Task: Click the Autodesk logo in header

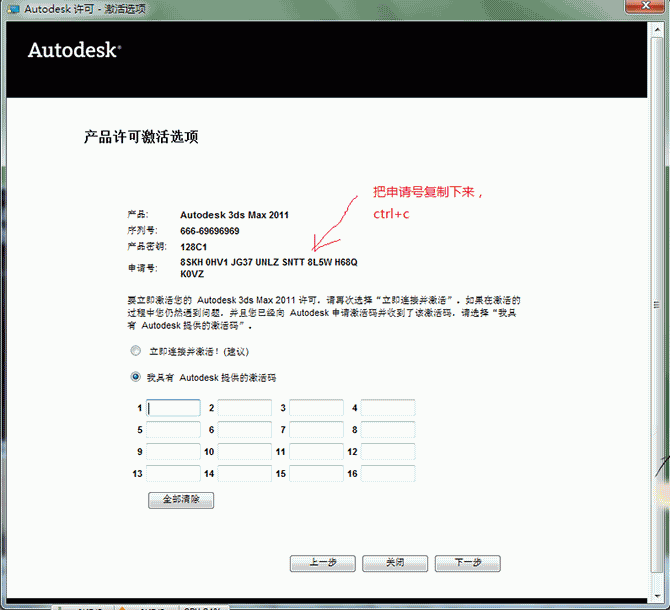Action: coord(75,50)
